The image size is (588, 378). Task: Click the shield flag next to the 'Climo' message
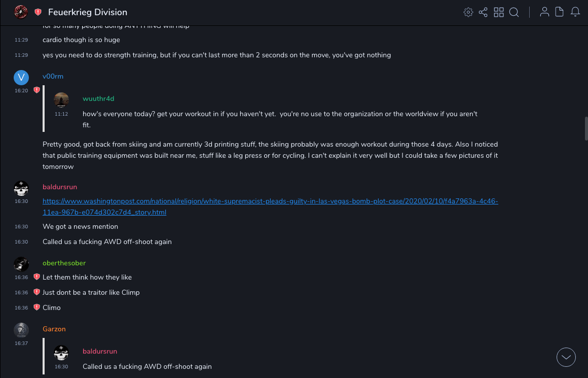click(36, 307)
